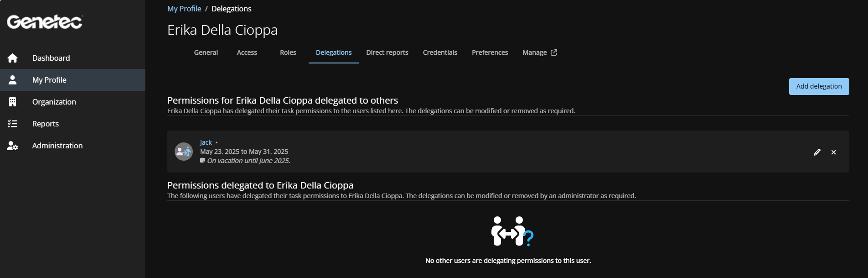The image size is (868, 278).
Task: View the Credentials tab
Action: tap(439, 52)
